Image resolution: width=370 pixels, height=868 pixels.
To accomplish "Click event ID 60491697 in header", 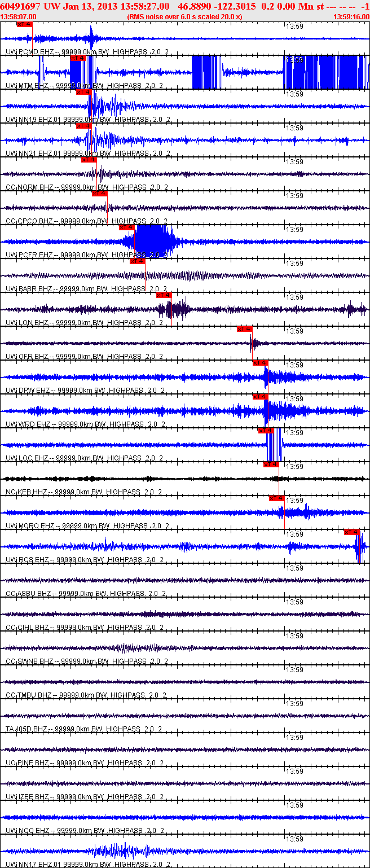I will click(20, 6).
